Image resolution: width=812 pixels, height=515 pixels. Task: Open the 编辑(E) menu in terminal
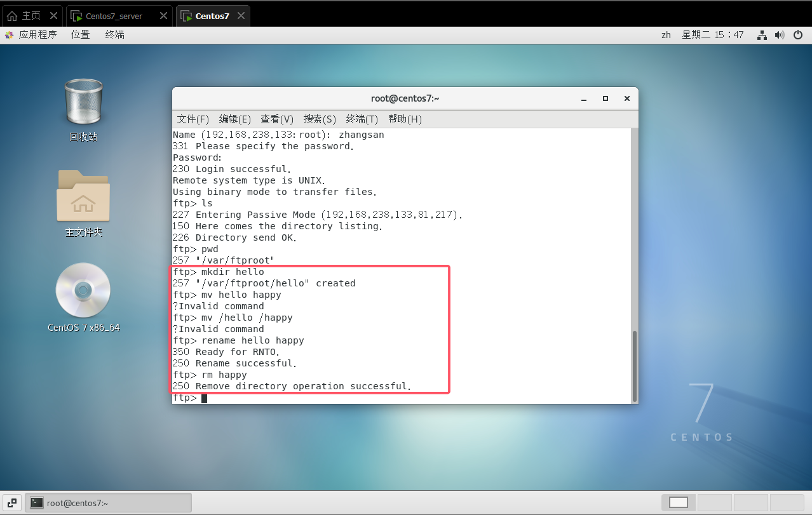[234, 119]
